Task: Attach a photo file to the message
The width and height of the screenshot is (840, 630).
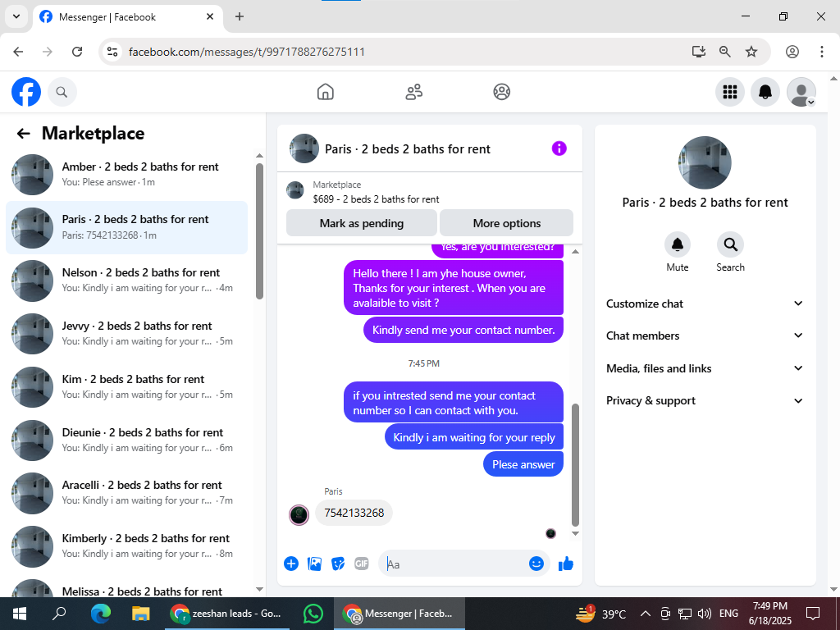Action: pos(314,564)
